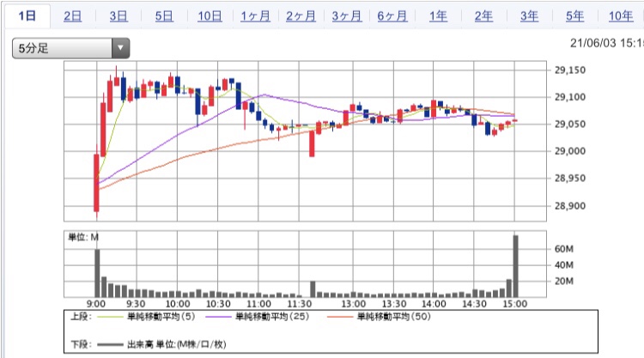Click the green line swatch for moving average 5
Image resolution: width=644 pixels, height=358 pixels.
110,317
